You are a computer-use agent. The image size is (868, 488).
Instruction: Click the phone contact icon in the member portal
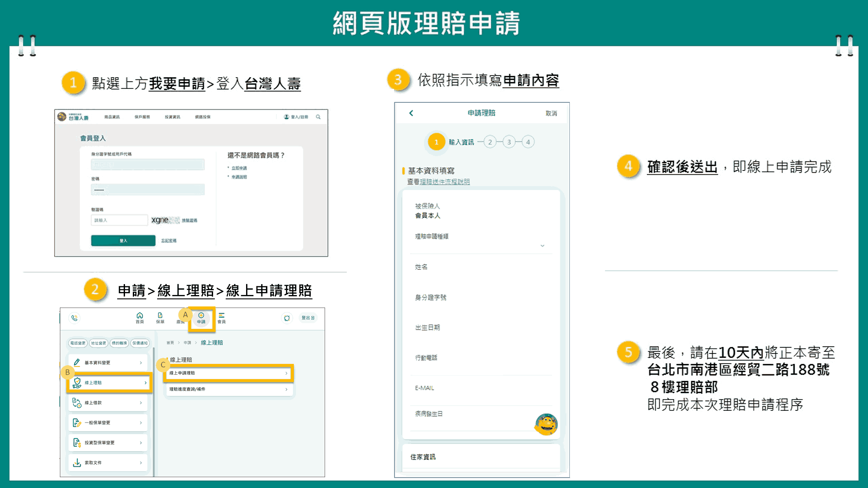tap(75, 318)
